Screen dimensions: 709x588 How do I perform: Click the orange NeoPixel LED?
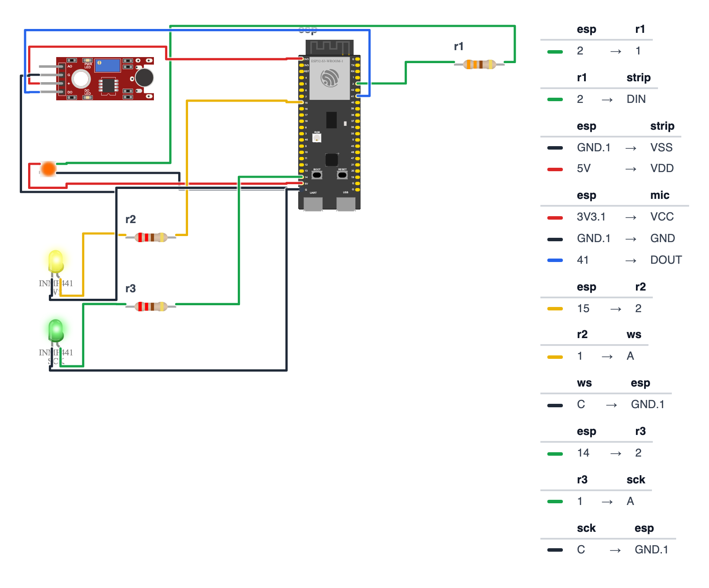click(x=48, y=169)
